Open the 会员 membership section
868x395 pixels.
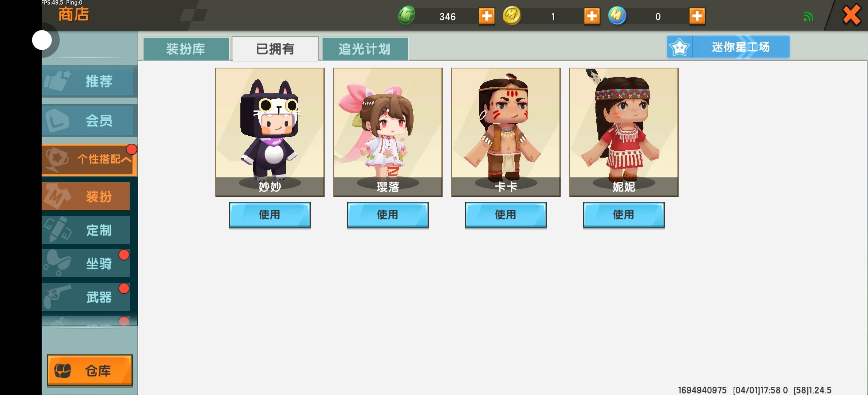pyautogui.click(x=89, y=120)
